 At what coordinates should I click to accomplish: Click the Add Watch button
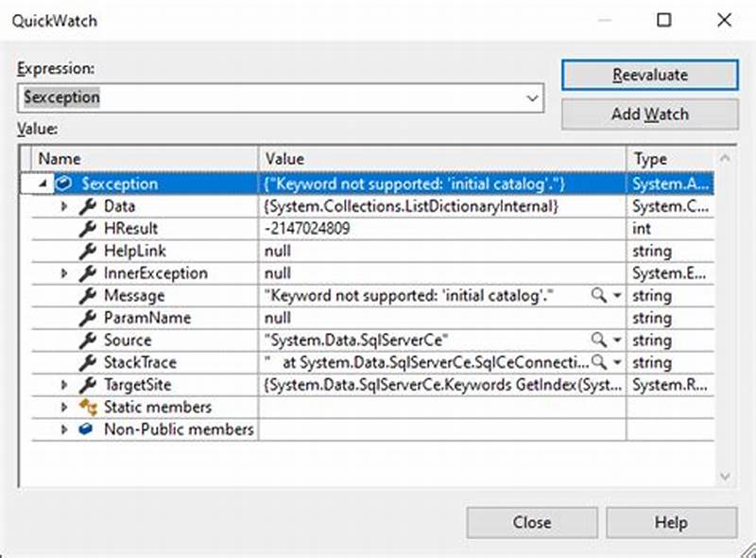click(x=649, y=113)
